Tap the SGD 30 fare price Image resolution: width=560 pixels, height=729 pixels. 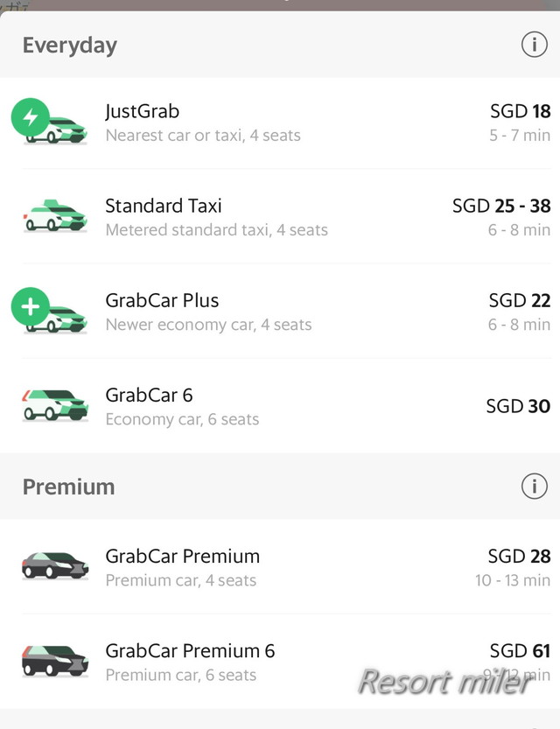pos(518,406)
